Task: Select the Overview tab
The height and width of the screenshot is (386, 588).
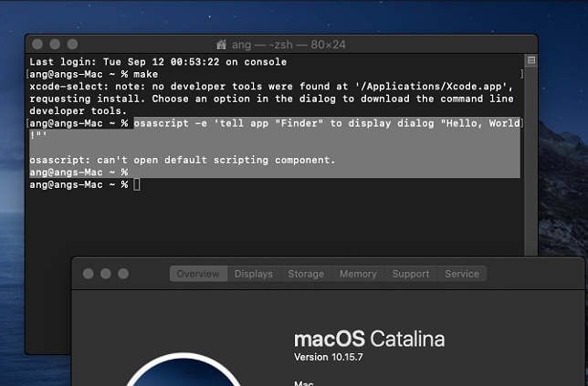Action: pyautogui.click(x=198, y=274)
